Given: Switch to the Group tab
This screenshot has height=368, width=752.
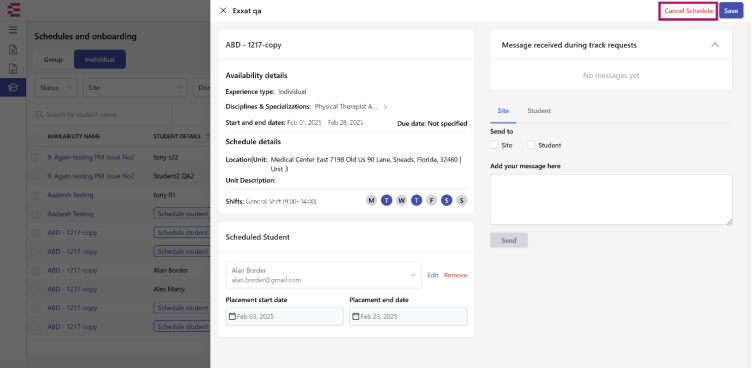Looking at the screenshot, I should [53, 59].
